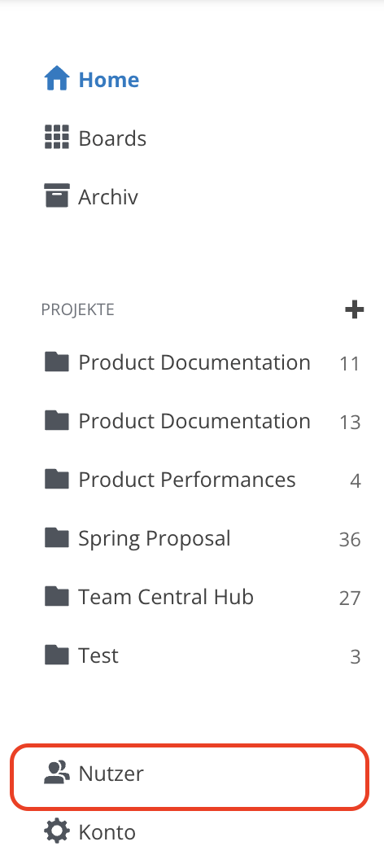Add a new project with plus icon
The width and height of the screenshot is (384, 868).
(x=354, y=309)
